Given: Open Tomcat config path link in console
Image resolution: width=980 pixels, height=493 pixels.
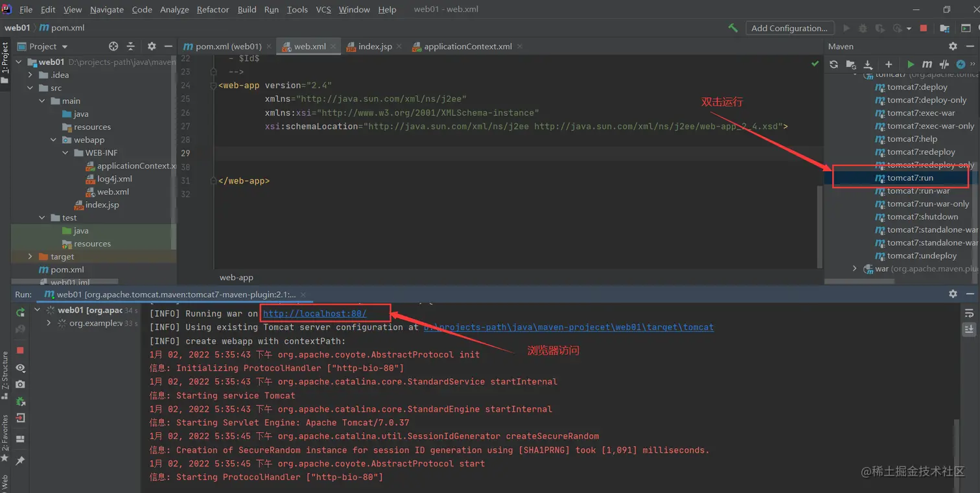Looking at the screenshot, I should 569,328.
